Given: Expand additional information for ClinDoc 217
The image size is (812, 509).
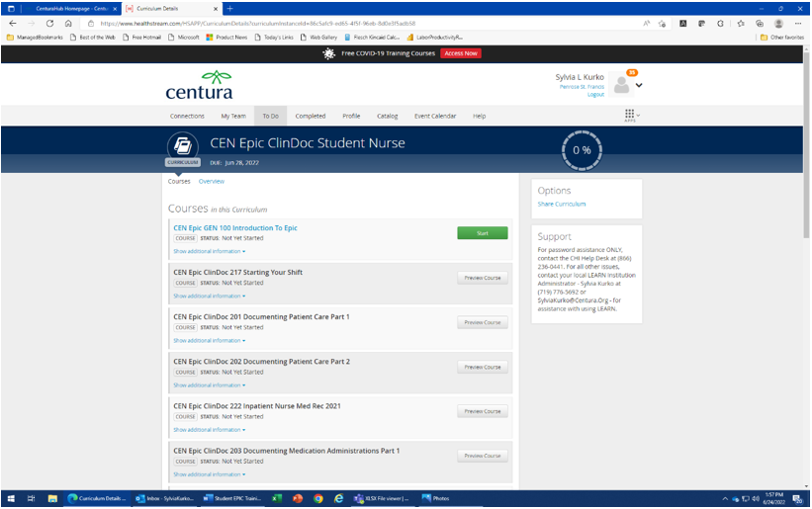Looking at the screenshot, I should pos(210,296).
